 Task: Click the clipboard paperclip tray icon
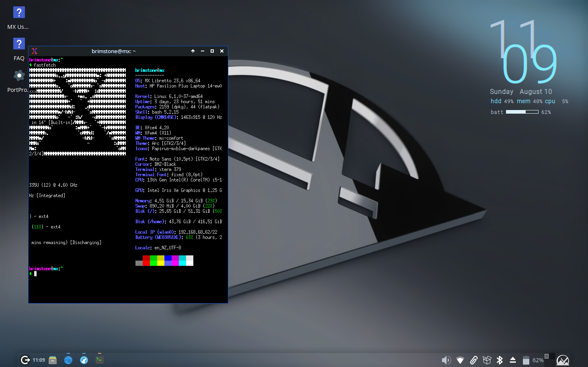tap(473, 360)
